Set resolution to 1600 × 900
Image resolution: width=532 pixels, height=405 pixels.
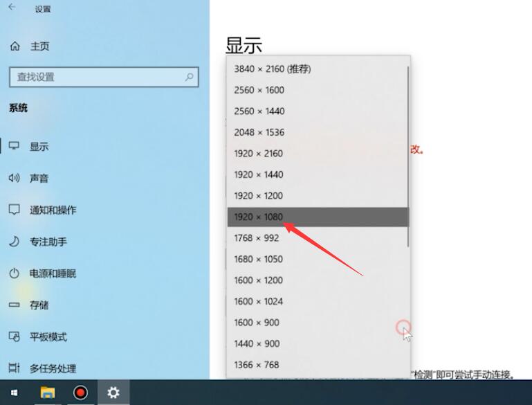click(x=318, y=323)
